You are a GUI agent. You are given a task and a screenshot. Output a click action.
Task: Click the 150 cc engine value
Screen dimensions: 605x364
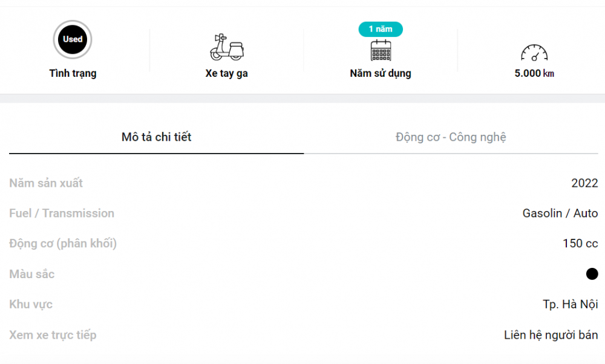coord(580,243)
